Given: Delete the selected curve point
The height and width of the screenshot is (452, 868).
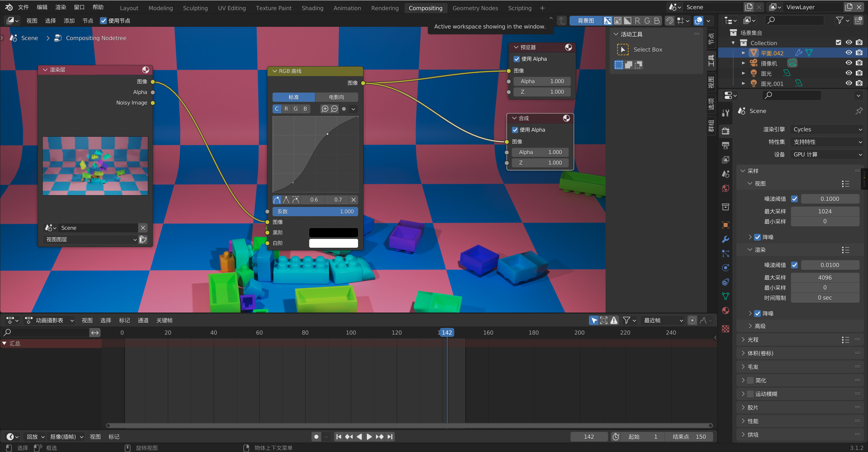Looking at the screenshot, I should point(353,200).
